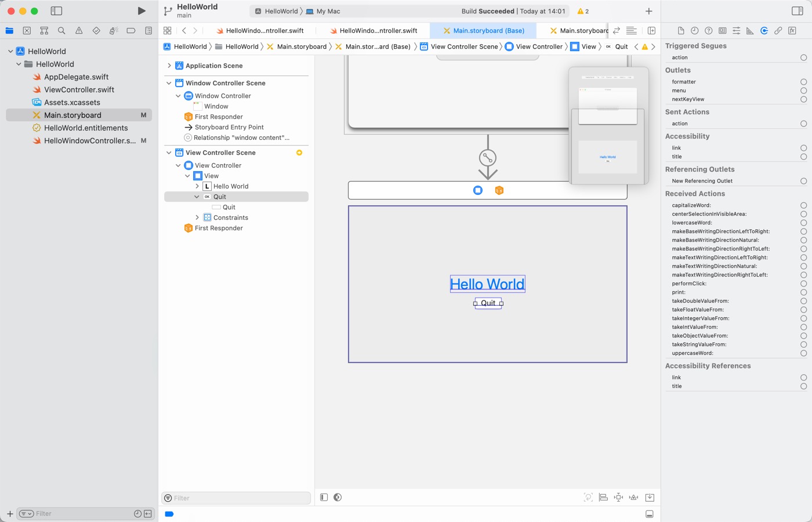This screenshot has height=522, width=812.
Task: Select ViewController.swift in project navigator
Action: point(79,89)
